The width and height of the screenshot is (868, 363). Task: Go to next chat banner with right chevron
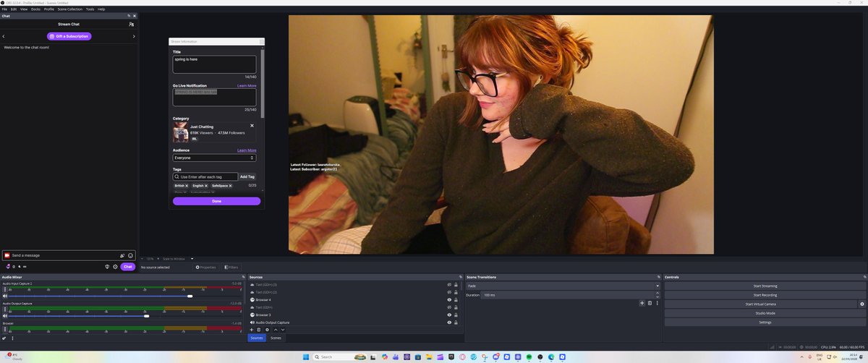134,36
